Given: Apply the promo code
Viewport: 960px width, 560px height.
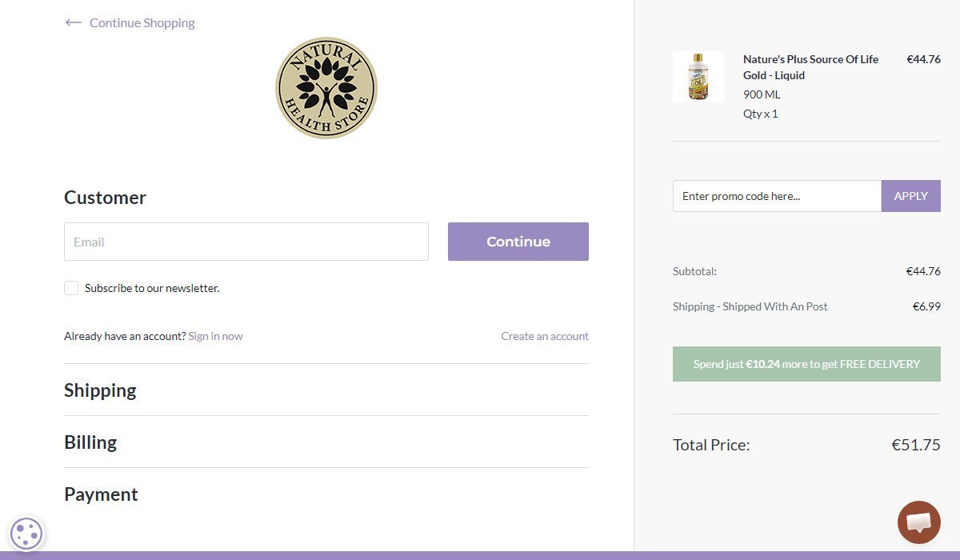Looking at the screenshot, I should (x=911, y=196).
